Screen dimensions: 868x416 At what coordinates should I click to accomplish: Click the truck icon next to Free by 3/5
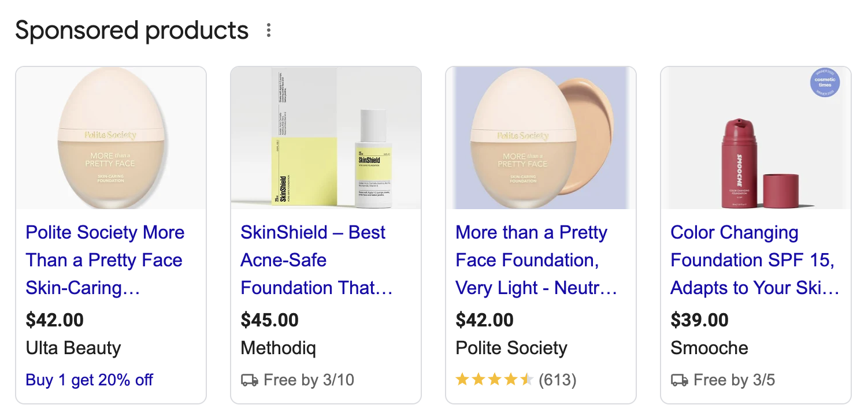click(680, 380)
